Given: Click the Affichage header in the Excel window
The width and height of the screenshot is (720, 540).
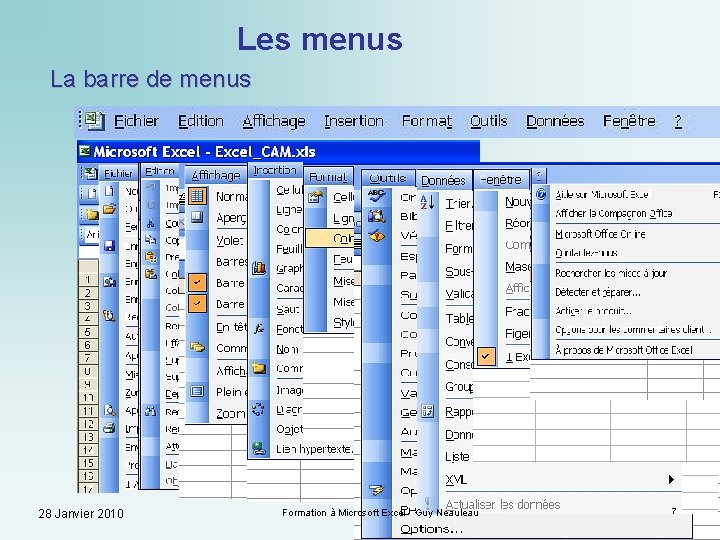Looking at the screenshot, I should point(215,175).
